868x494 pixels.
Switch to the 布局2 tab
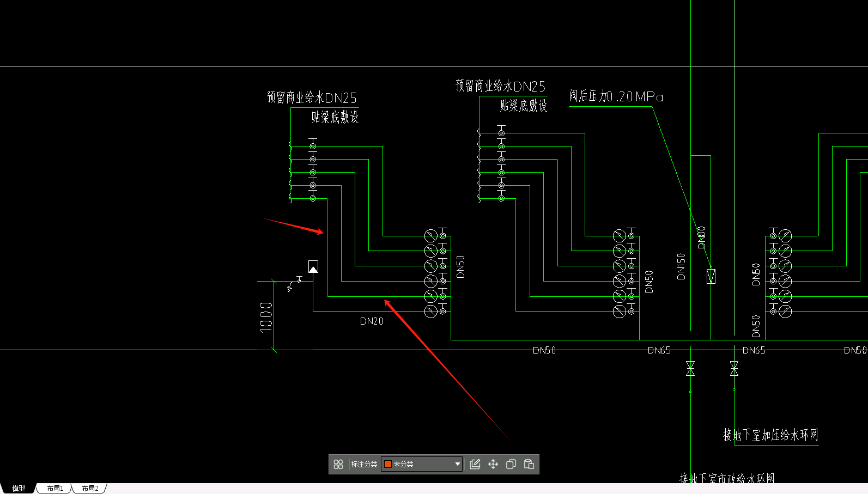click(90, 489)
